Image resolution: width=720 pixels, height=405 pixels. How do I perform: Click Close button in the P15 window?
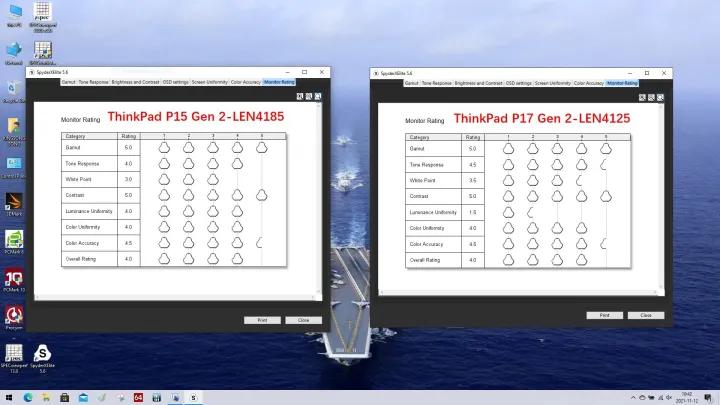[304, 320]
